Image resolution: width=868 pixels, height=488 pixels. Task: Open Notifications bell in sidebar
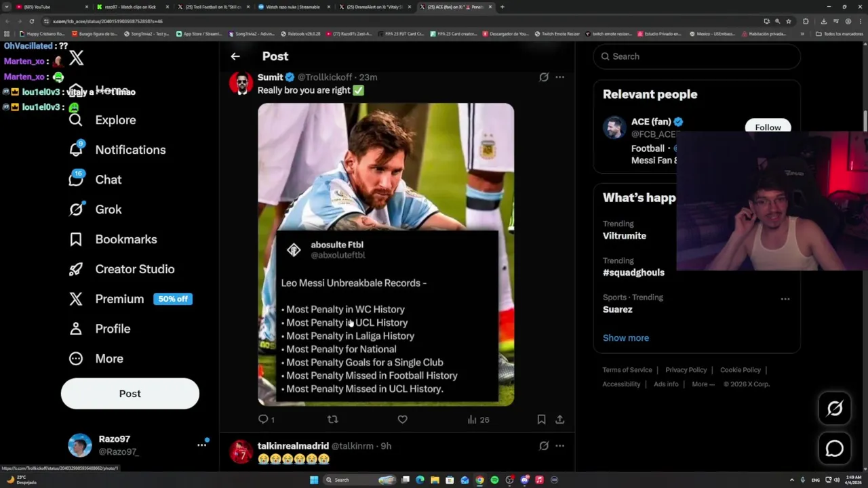tap(117, 150)
